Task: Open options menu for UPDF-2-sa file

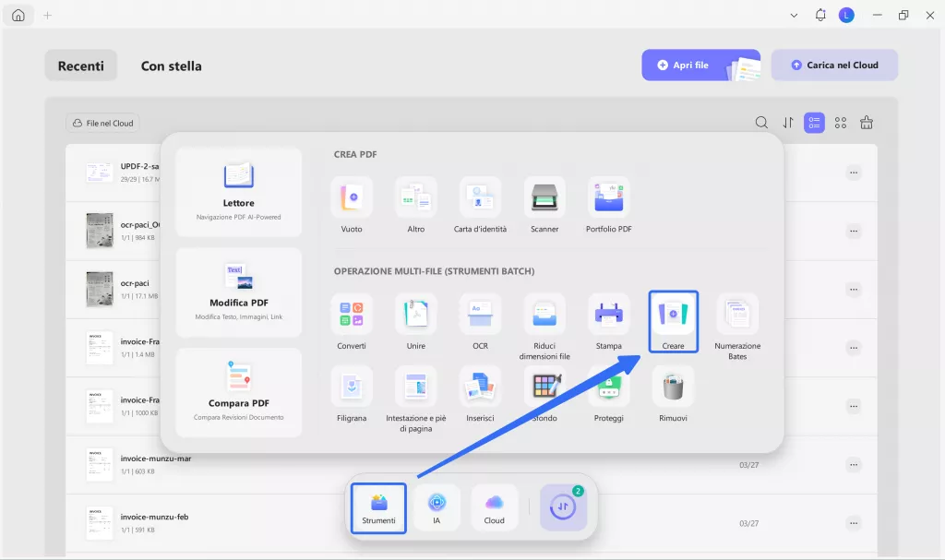Action: pyautogui.click(x=854, y=172)
